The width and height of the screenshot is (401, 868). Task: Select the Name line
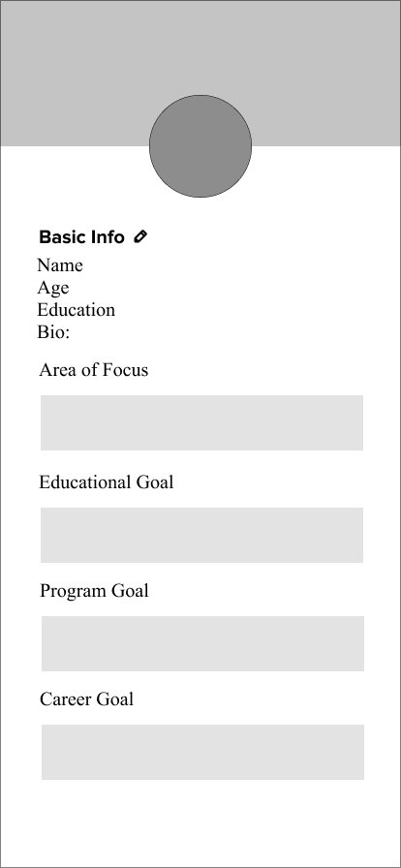point(60,265)
